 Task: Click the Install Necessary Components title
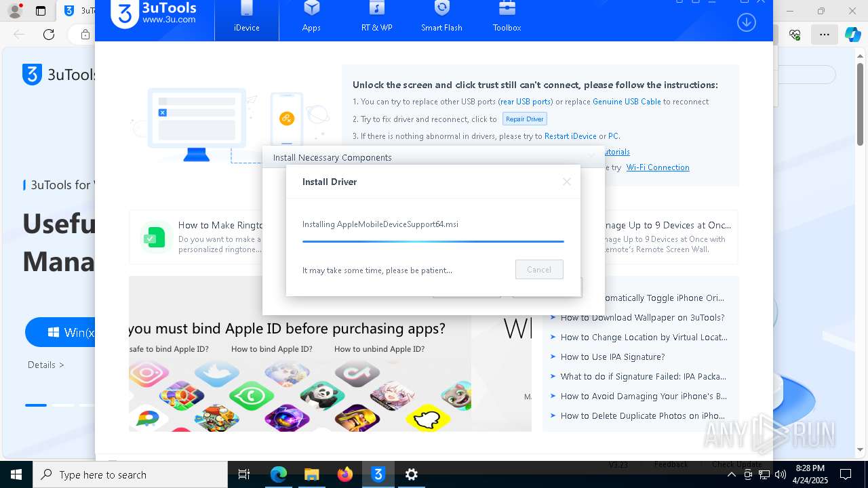332,157
